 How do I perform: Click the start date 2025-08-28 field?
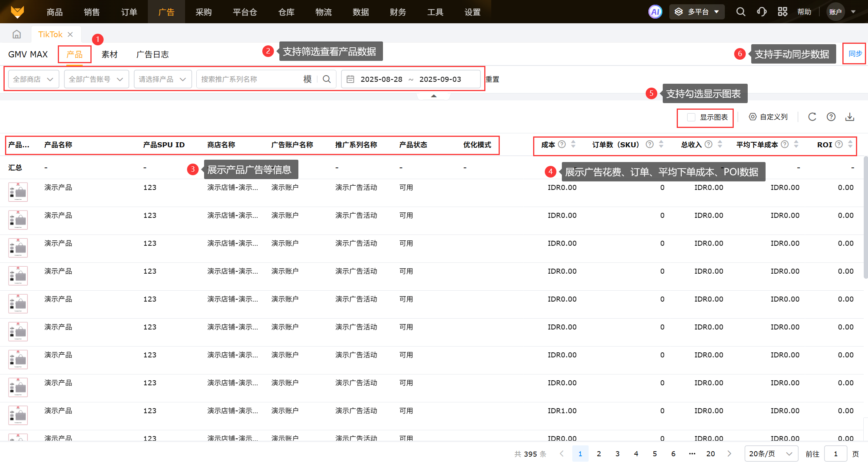coord(381,79)
